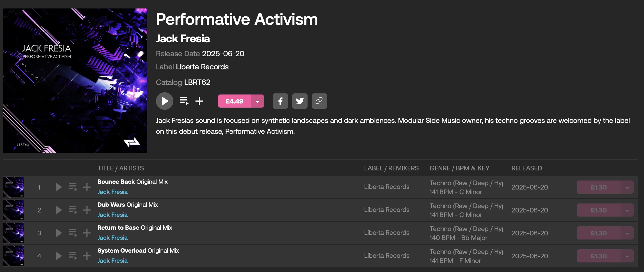This screenshot has height=272, width=644.
Task: Add the release to play queue
Action: [x=184, y=101]
